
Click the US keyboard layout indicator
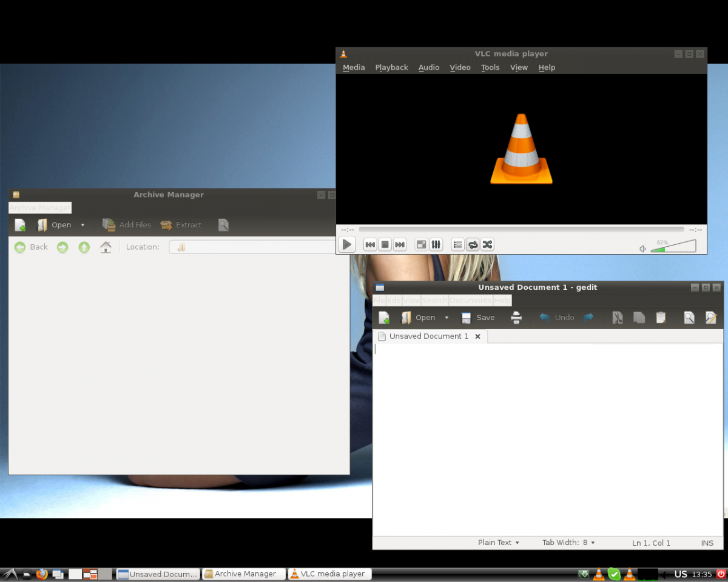(x=681, y=574)
